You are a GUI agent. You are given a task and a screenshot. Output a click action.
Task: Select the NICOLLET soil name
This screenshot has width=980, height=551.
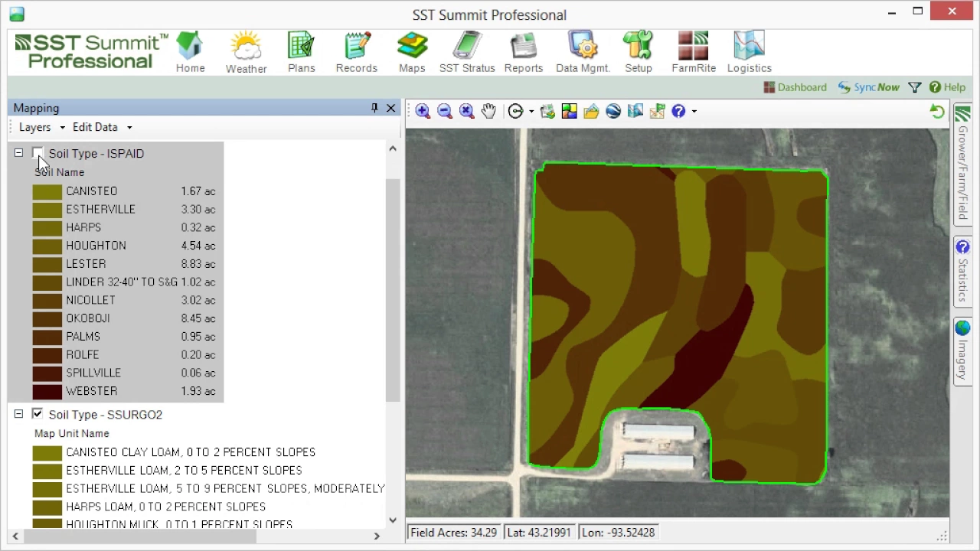90,300
